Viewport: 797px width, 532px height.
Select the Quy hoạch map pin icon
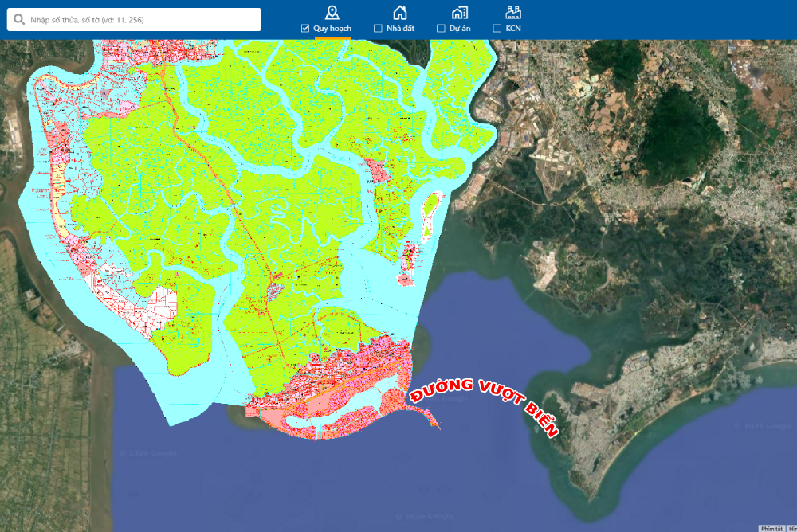click(332, 12)
